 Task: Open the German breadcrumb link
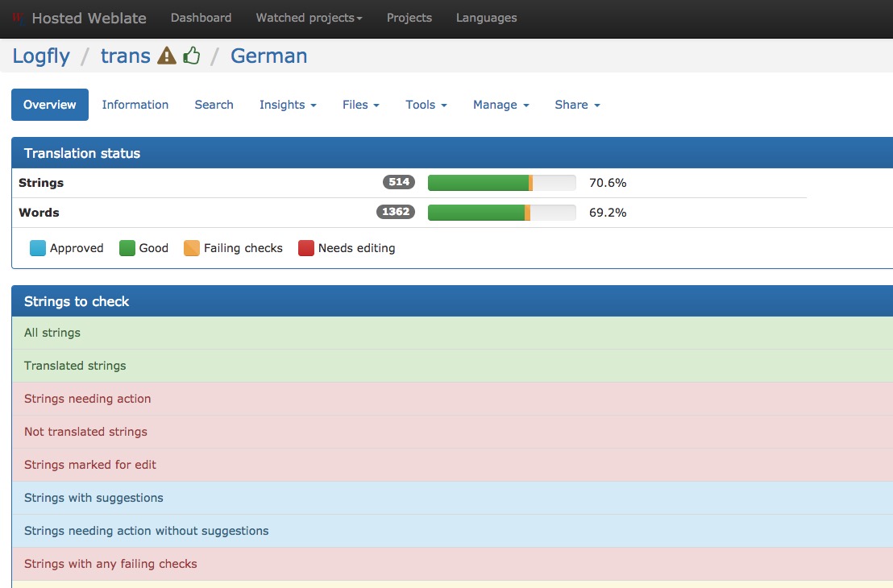269,56
